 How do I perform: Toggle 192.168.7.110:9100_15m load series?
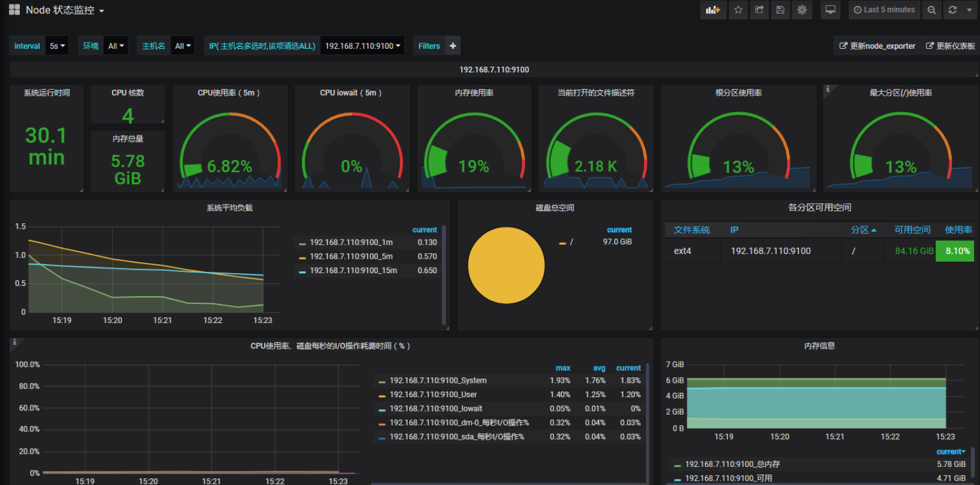(353, 271)
